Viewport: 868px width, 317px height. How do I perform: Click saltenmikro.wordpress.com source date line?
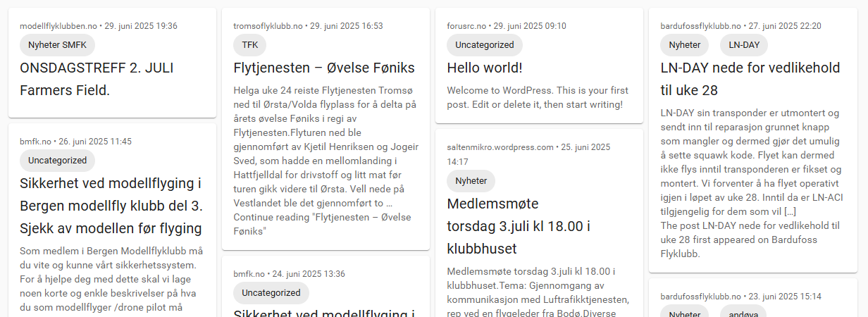pos(528,154)
